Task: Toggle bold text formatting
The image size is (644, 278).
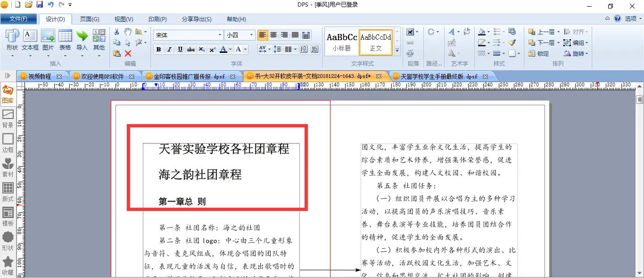Action: point(158,50)
